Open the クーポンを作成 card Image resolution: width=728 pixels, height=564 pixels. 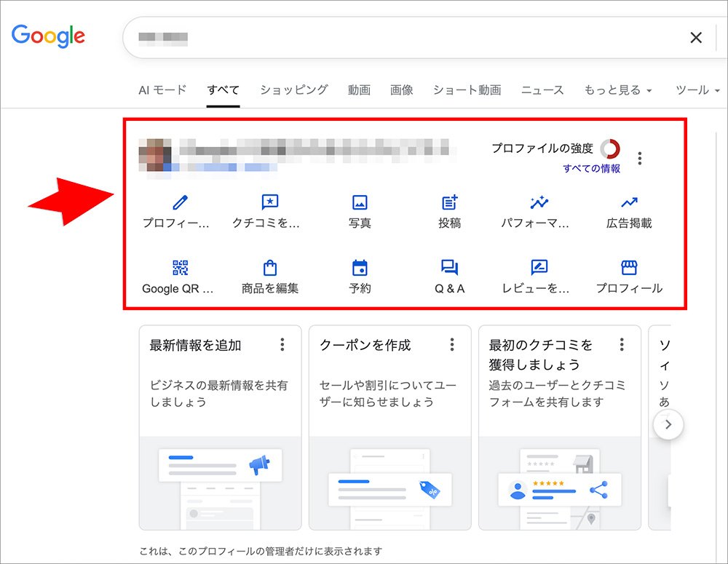(x=390, y=427)
